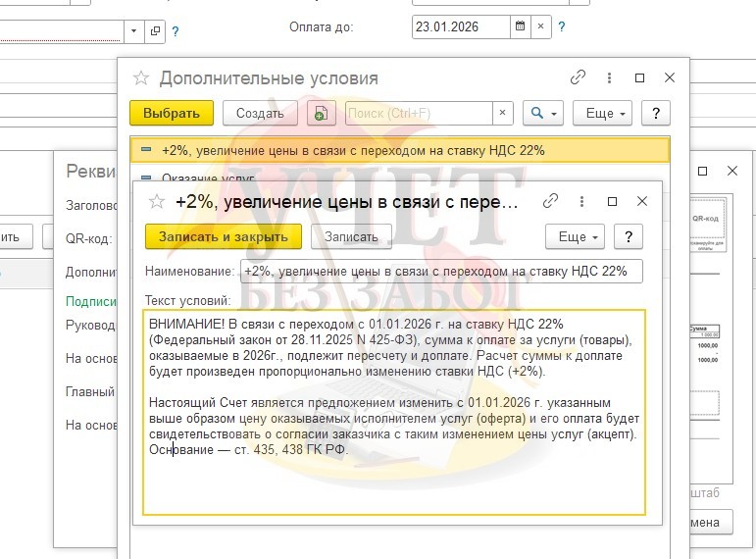Get link to the +2% condition form
The width and height of the screenshot is (756, 559).
point(551,202)
